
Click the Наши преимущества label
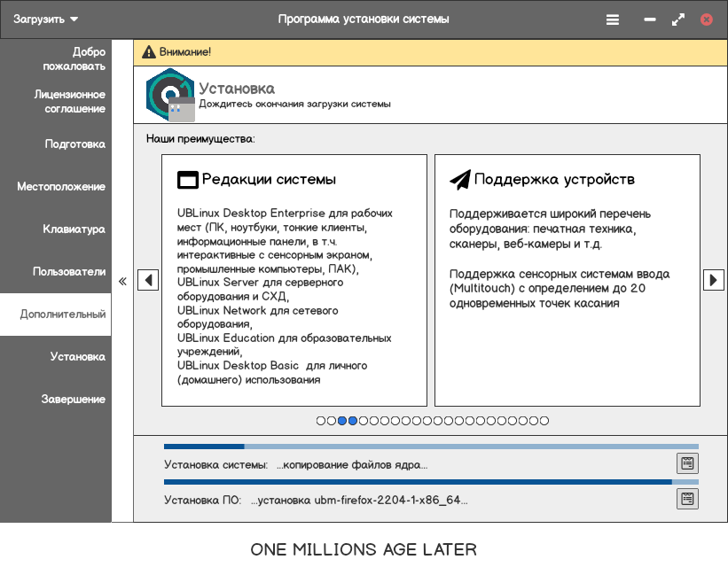(200, 138)
